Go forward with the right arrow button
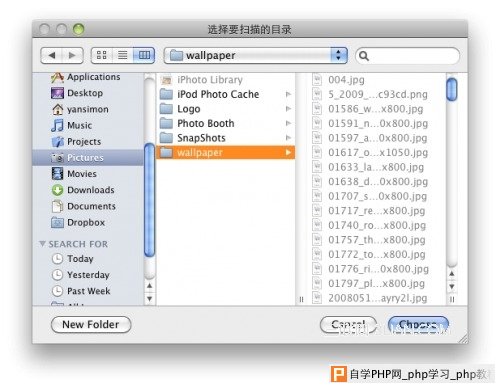This screenshot has width=500, height=388. click(72, 55)
